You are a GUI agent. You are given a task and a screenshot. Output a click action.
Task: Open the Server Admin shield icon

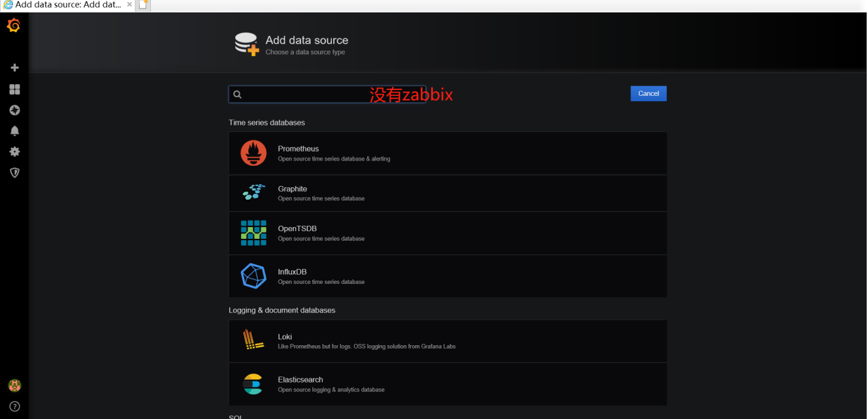(x=14, y=172)
